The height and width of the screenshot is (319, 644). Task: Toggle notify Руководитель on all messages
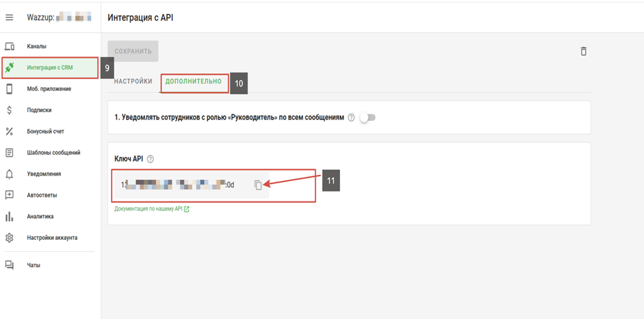pyautogui.click(x=367, y=118)
